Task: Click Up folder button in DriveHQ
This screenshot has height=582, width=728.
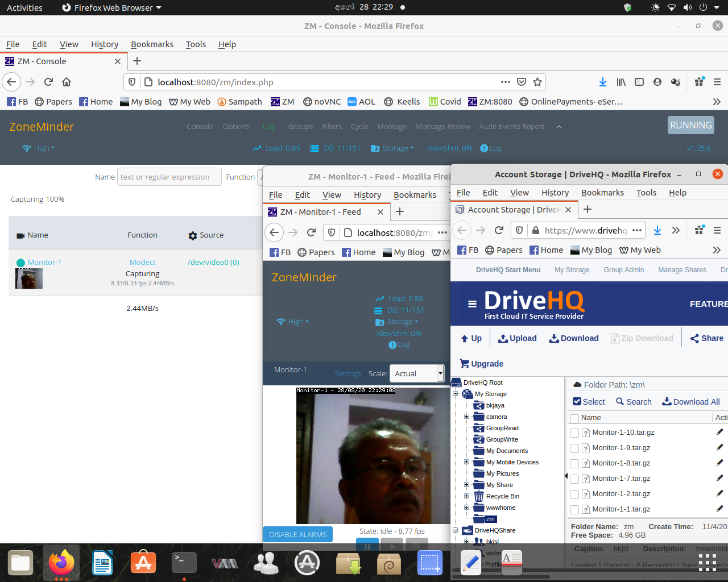Action: click(x=471, y=338)
